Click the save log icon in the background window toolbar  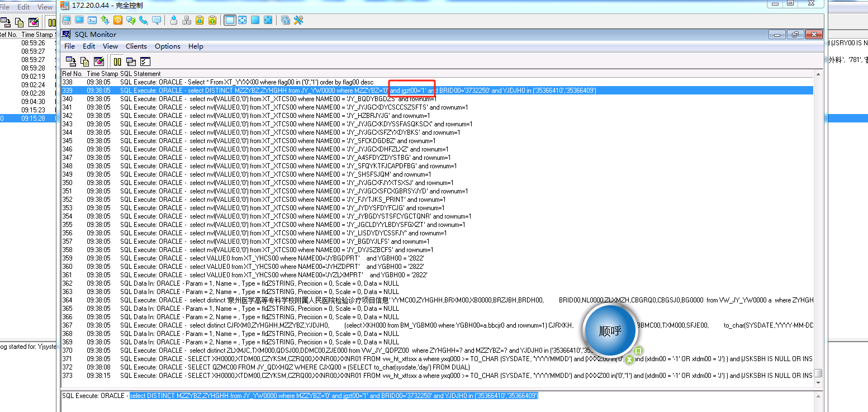6,22
